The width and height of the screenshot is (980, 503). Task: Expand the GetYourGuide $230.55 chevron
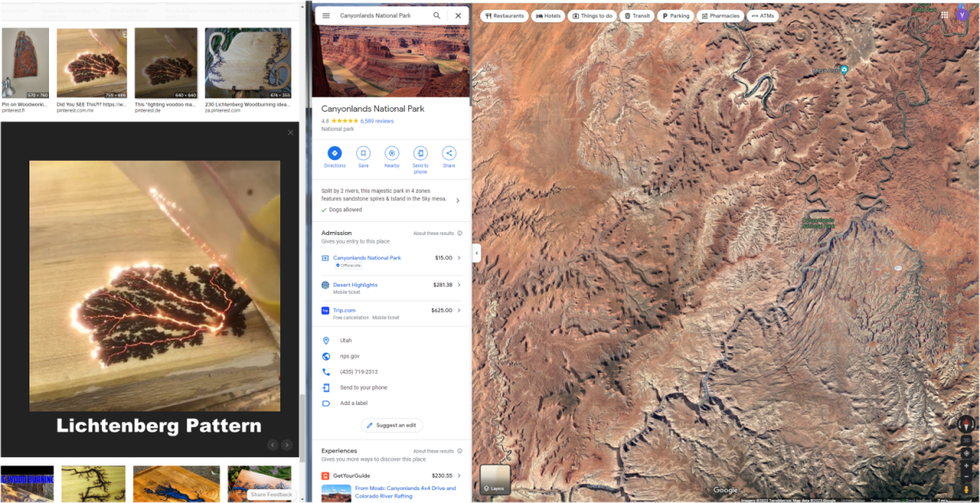pos(459,475)
